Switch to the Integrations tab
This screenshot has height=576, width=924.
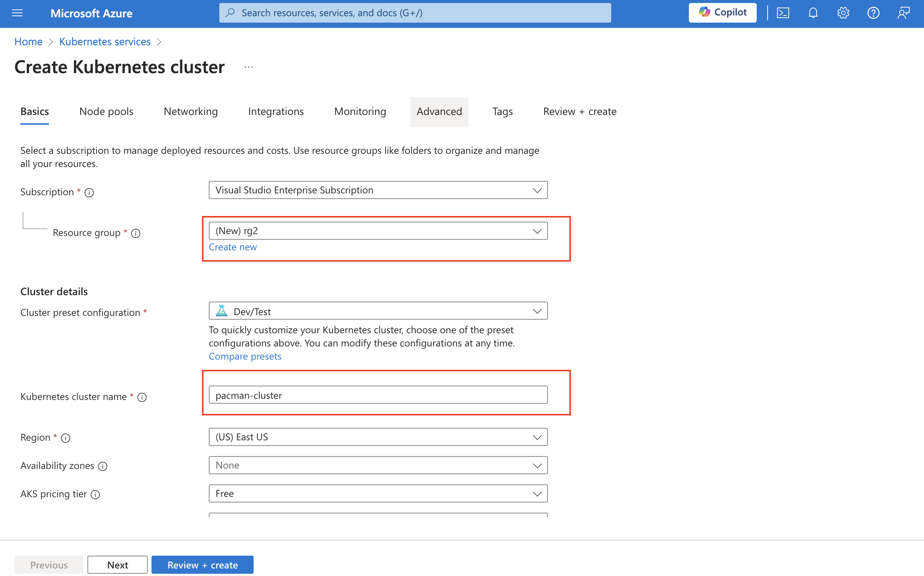tap(276, 111)
